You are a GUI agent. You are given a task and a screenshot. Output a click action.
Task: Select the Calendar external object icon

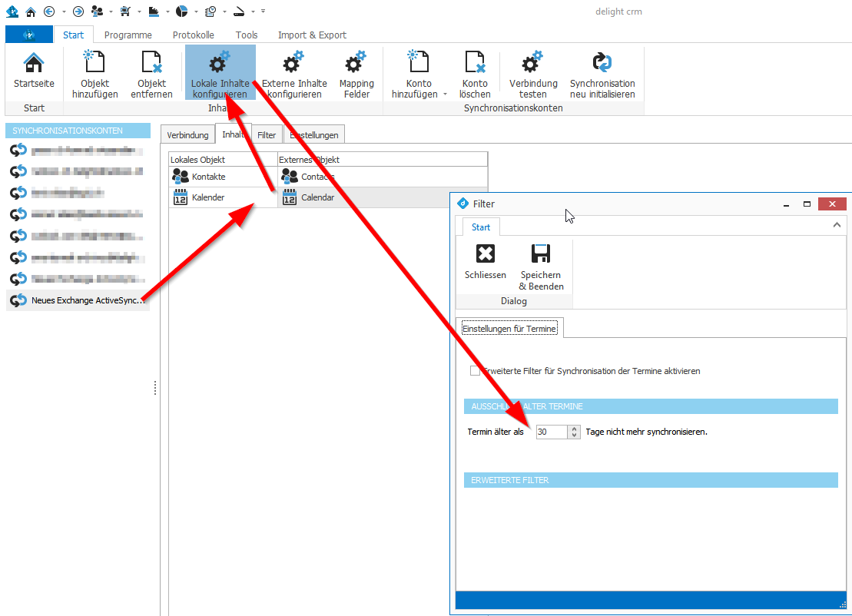[x=290, y=197]
